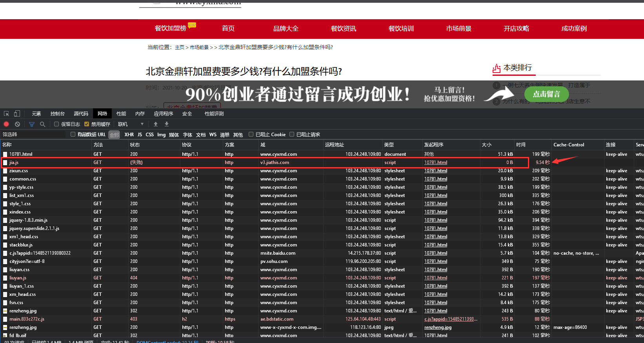Sort by the 状态 column header
The image size is (644, 343).
[x=154, y=145]
